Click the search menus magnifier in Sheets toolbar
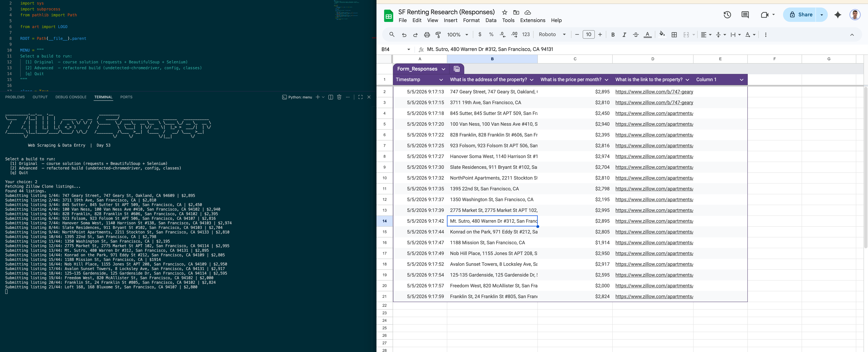The image size is (868, 352). tap(392, 35)
